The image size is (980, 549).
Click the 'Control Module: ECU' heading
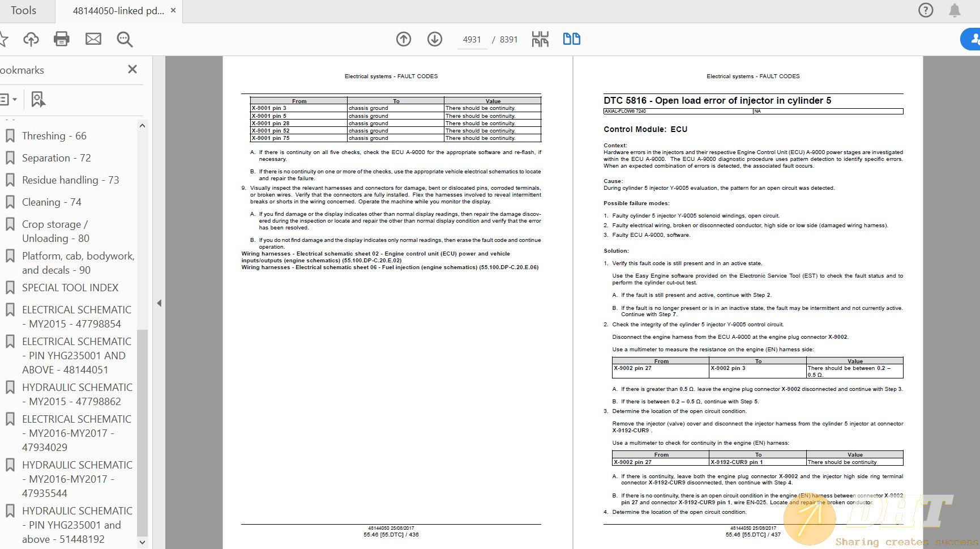(x=645, y=129)
